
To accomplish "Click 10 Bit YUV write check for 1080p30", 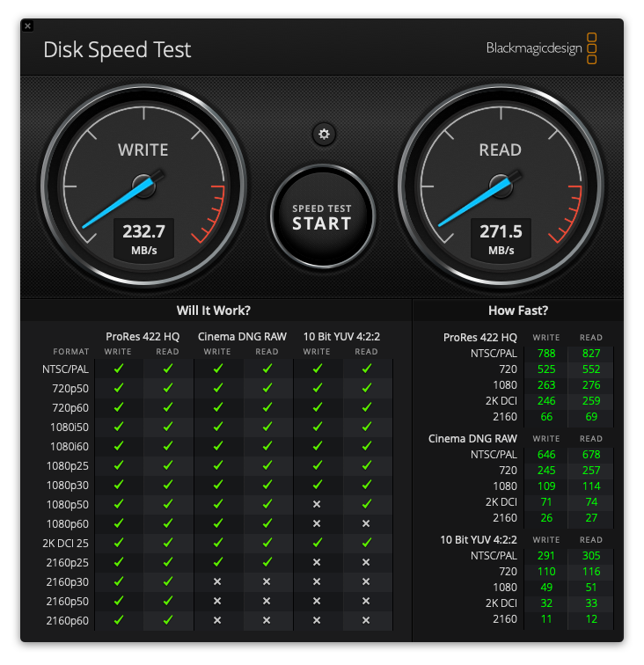I will click(x=318, y=485).
